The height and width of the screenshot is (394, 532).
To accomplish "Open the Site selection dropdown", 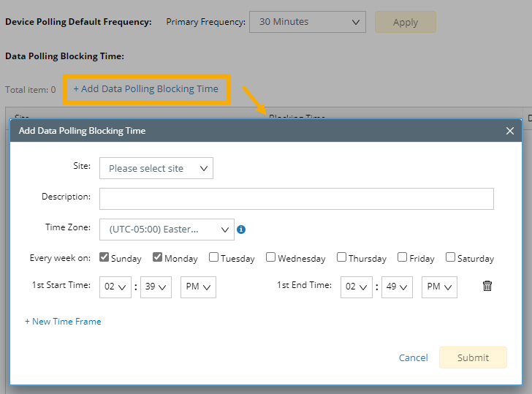I will click(156, 168).
